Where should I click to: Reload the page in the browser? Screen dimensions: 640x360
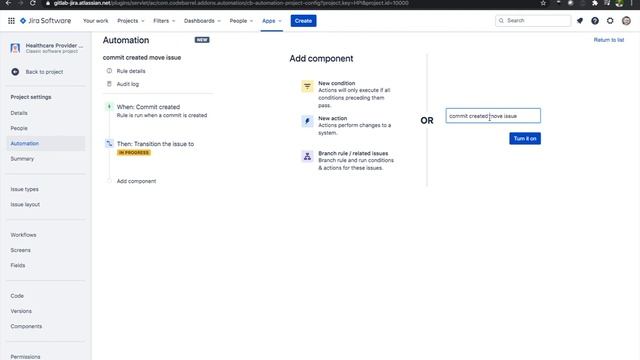pos(32,3)
